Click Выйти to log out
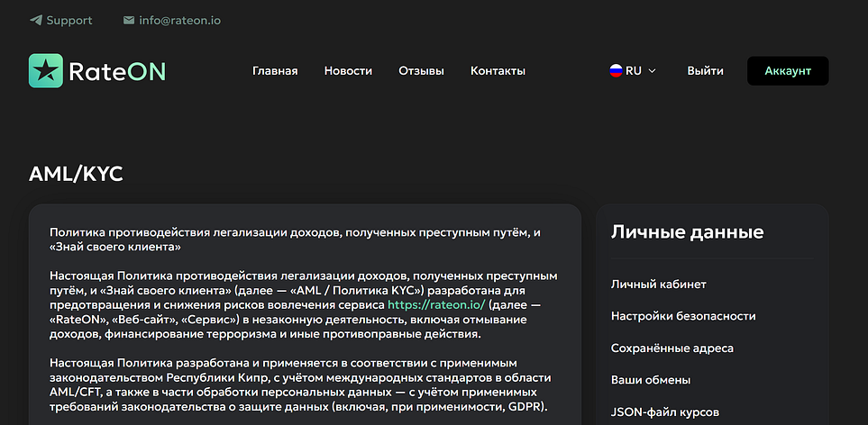 tap(705, 70)
